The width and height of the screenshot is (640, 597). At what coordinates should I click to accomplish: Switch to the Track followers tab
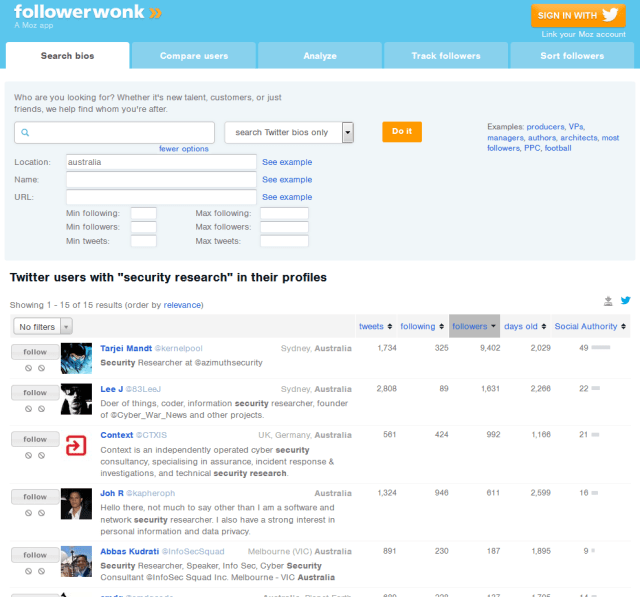point(446,56)
